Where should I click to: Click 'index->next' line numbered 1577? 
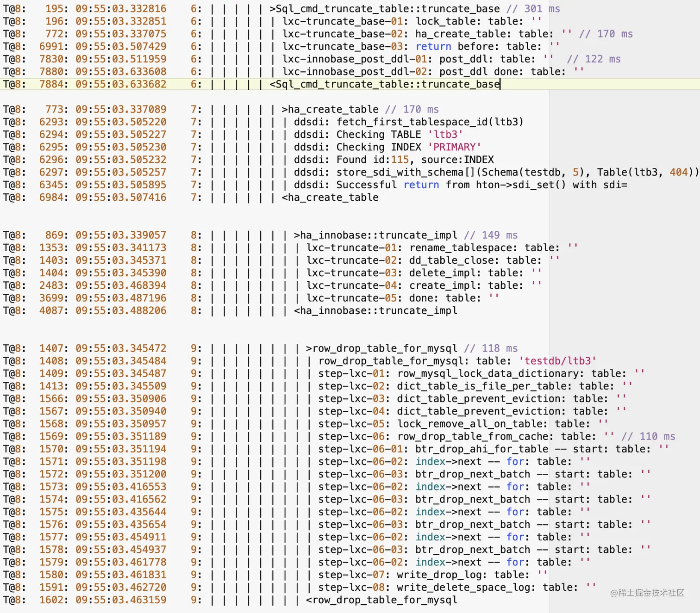point(297,537)
